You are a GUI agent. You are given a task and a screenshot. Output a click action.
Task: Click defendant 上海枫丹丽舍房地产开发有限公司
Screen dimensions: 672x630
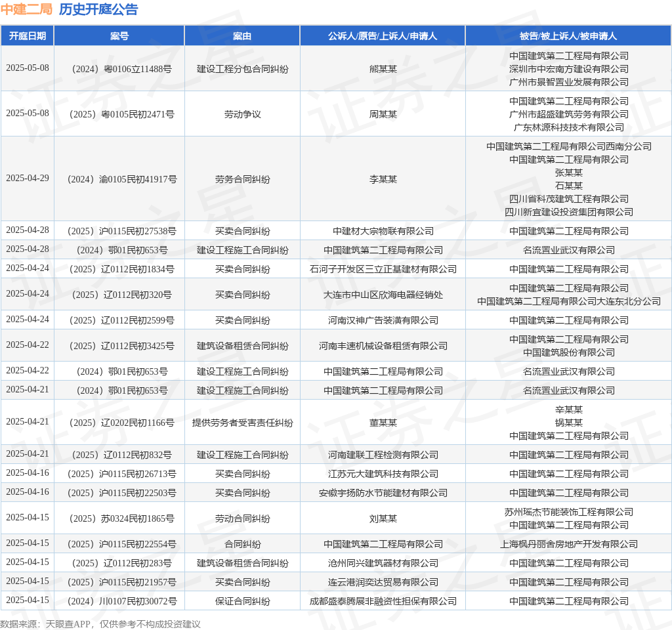(x=569, y=544)
